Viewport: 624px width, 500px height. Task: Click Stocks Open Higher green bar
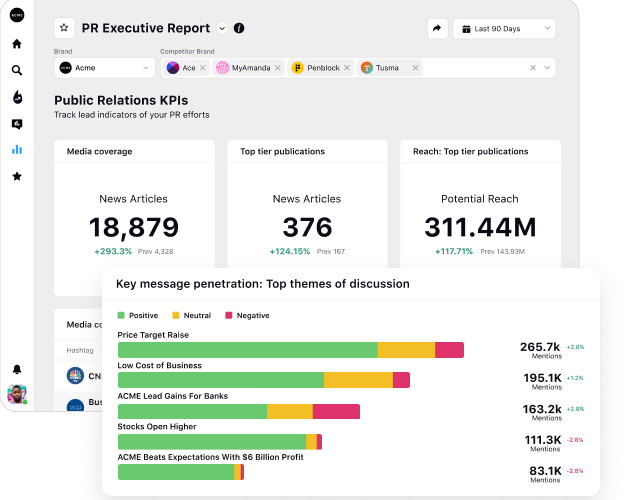click(x=212, y=442)
